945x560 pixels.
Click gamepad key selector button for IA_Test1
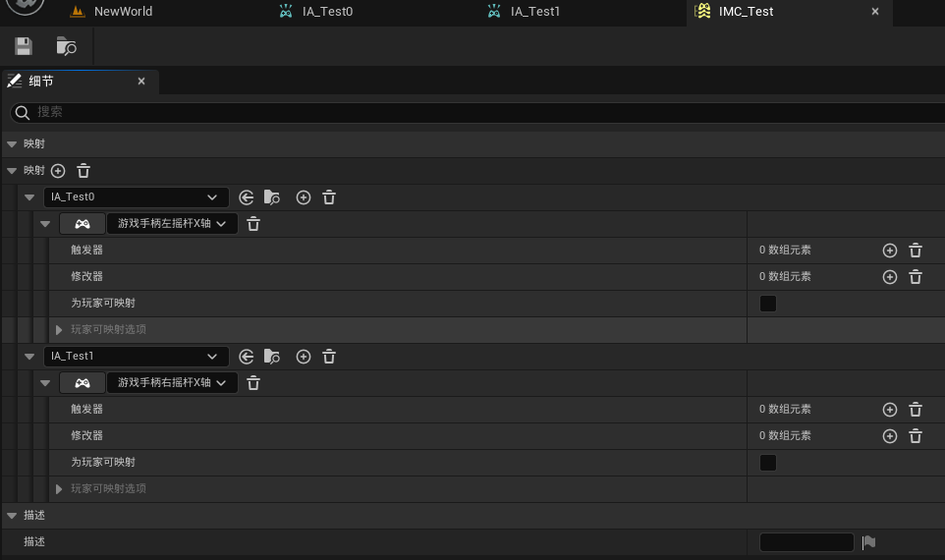coord(83,383)
